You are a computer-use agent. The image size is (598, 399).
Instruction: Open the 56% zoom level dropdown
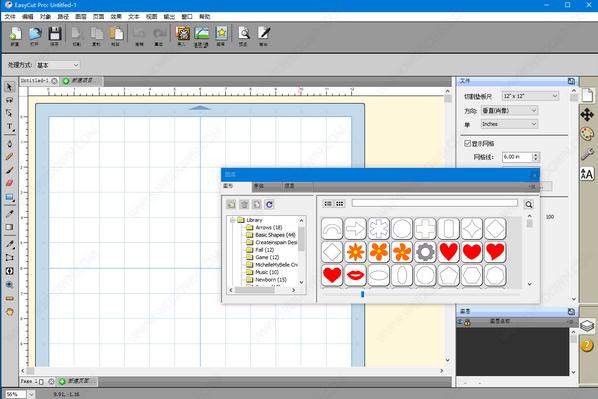[31, 394]
